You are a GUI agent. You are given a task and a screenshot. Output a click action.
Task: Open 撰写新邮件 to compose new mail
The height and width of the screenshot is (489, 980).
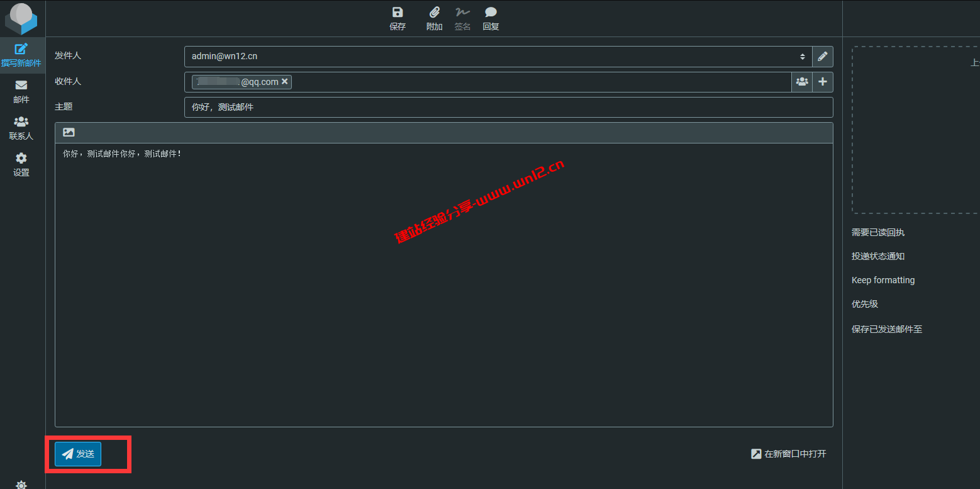point(21,55)
